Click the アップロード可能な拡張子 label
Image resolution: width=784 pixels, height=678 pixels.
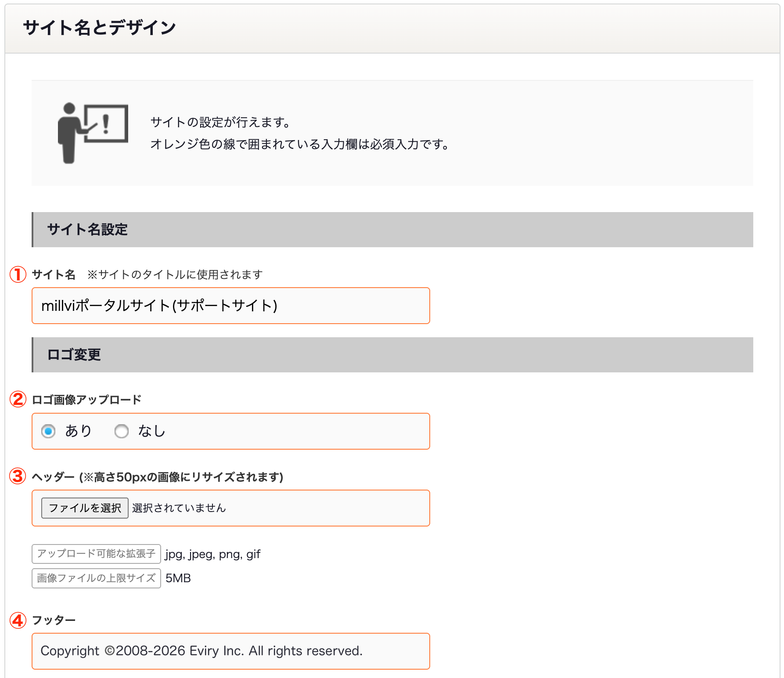pyautogui.click(x=96, y=554)
